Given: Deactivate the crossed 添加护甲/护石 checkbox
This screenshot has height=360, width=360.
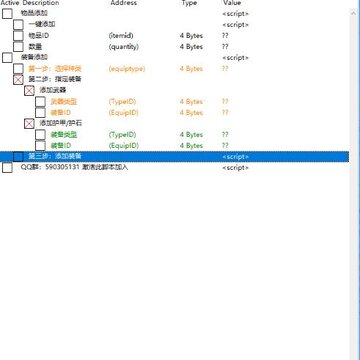Looking at the screenshot, I should click(29, 124).
